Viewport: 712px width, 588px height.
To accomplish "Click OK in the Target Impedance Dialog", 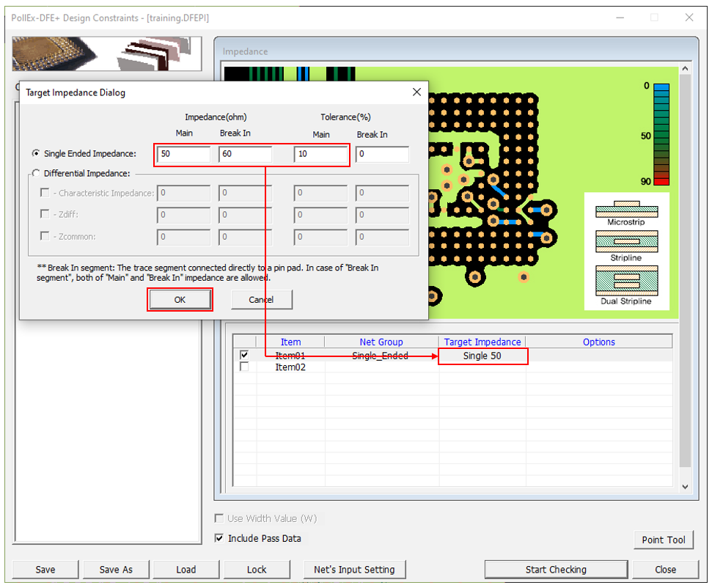I will (x=180, y=299).
